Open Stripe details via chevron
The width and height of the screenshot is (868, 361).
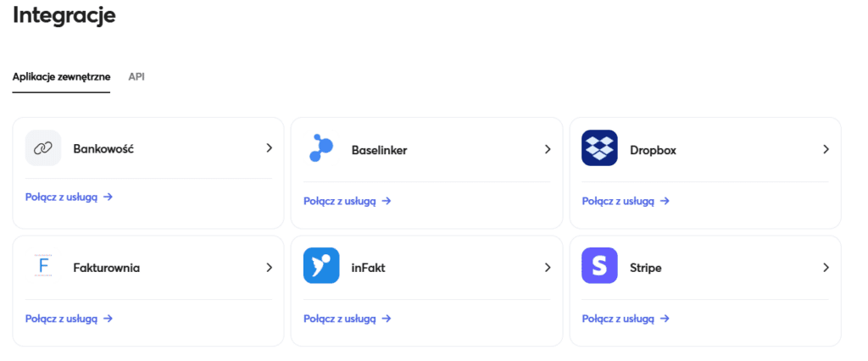click(x=826, y=267)
